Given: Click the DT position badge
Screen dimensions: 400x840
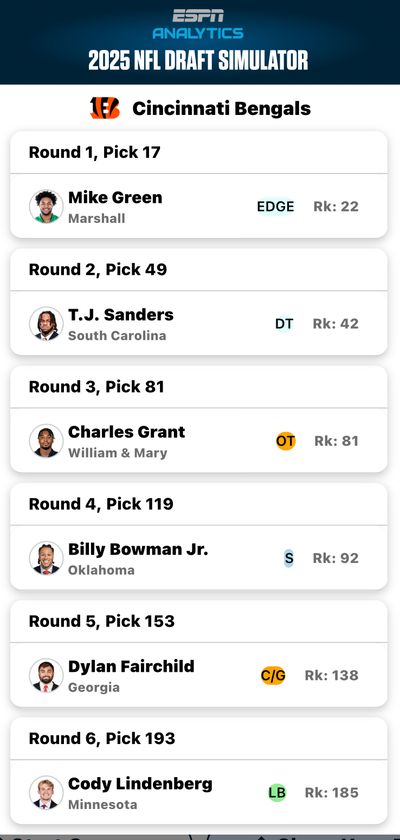Looking at the screenshot, I should point(284,324).
